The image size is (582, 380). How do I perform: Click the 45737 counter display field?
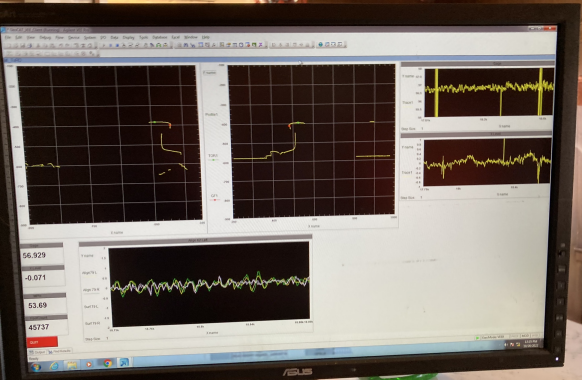coord(46,327)
